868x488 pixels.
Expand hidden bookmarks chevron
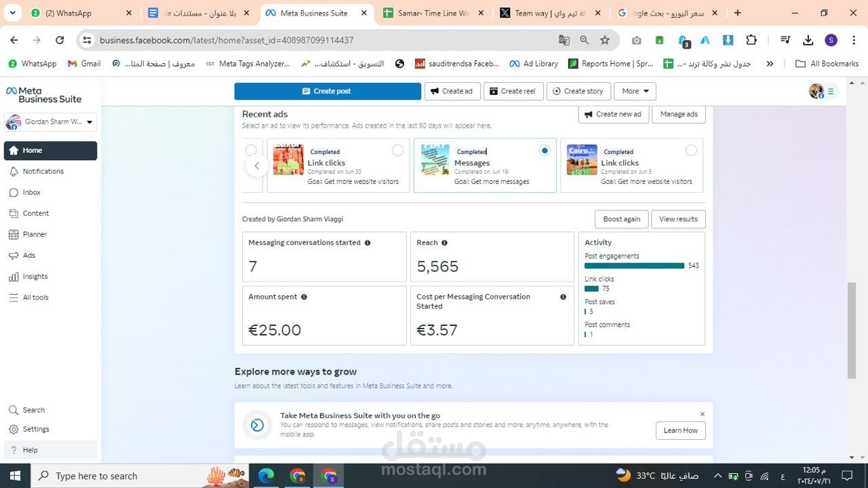770,64
